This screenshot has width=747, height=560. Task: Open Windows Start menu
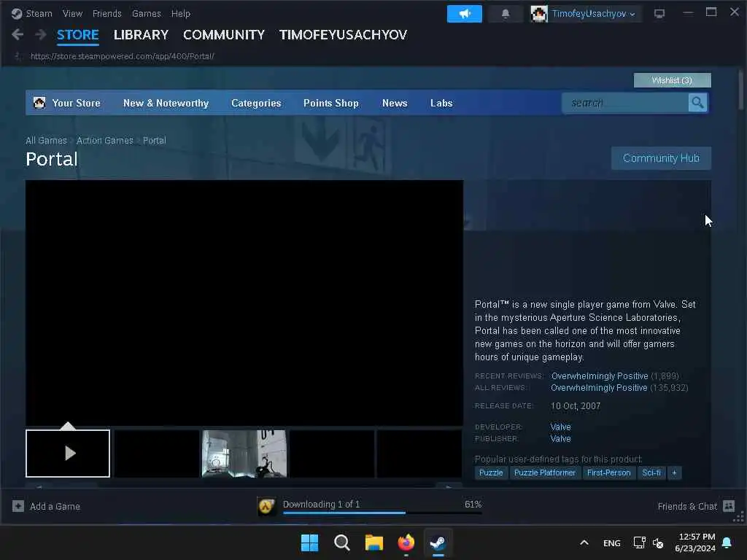(309, 542)
